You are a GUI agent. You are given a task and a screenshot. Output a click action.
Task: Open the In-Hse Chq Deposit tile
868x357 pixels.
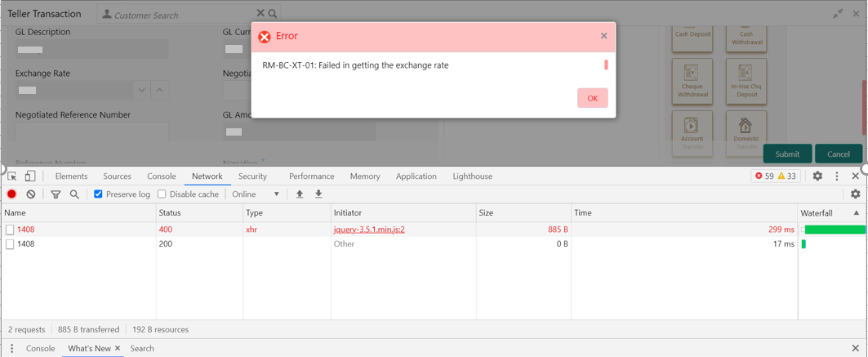click(x=746, y=81)
